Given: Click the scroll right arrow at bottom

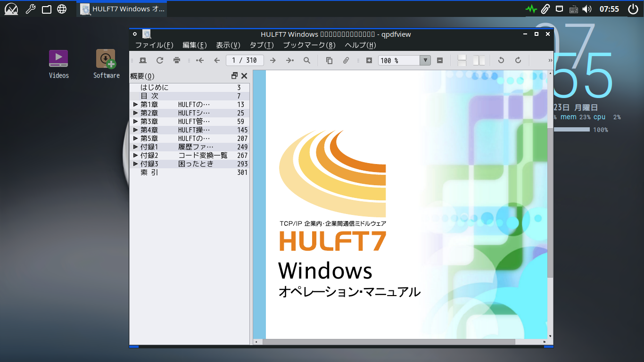Looking at the screenshot, I should point(545,342).
